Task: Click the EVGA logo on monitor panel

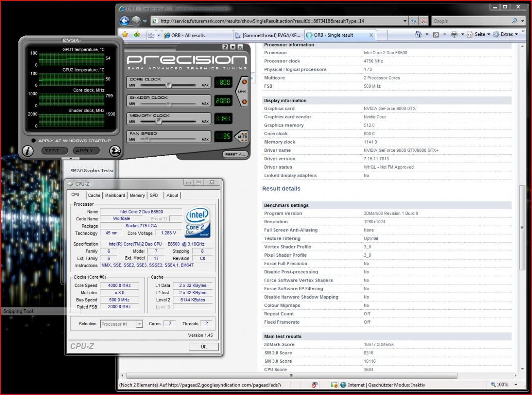Action: (x=71, y=40)
